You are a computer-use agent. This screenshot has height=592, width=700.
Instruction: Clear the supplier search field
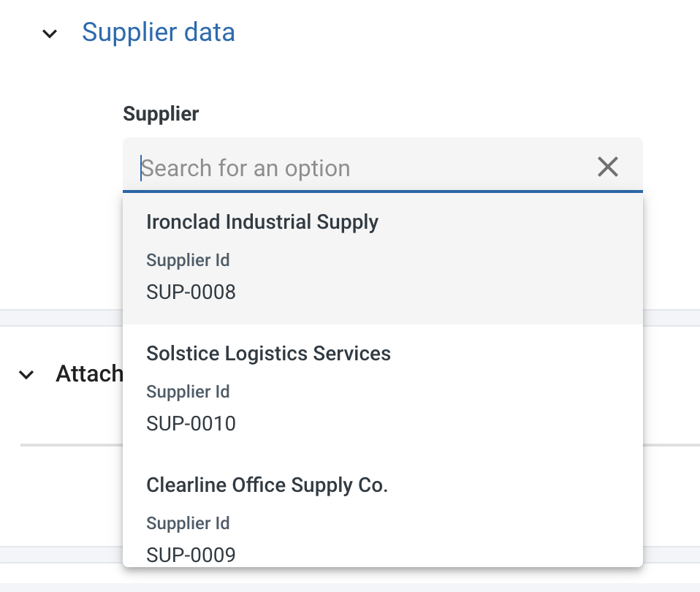click(608, 167)
